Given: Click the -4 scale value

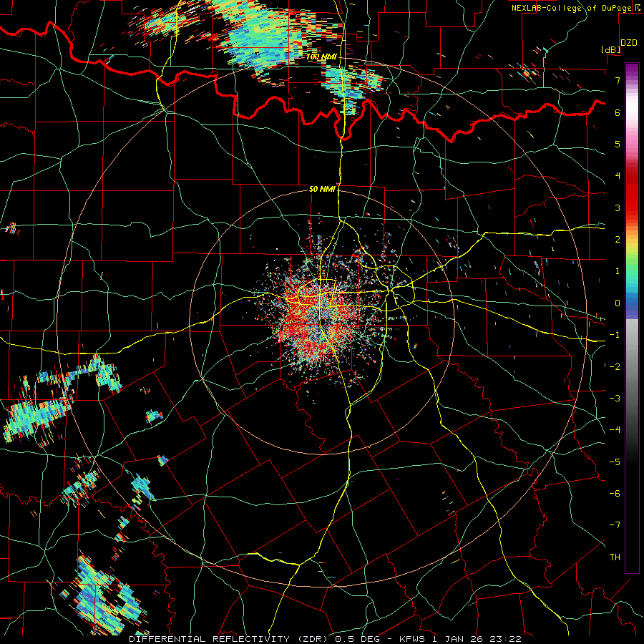Looking at the screenshot, I should tap(615, 430).
